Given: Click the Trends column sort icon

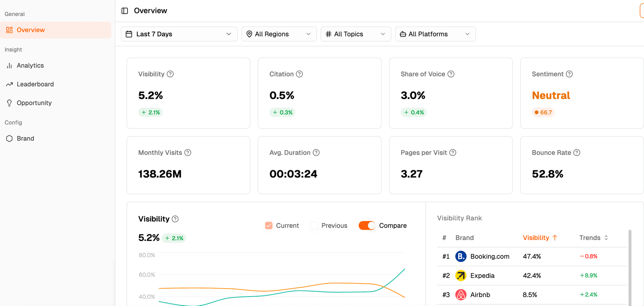Looking at the screenshot, I should pyautogui.click(x=606, y=238).
